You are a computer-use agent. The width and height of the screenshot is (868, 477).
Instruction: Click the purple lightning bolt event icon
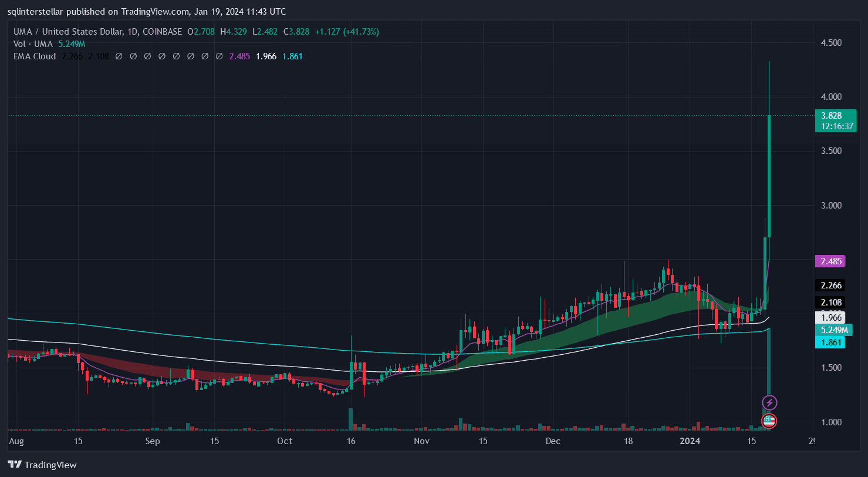[769, 402]
